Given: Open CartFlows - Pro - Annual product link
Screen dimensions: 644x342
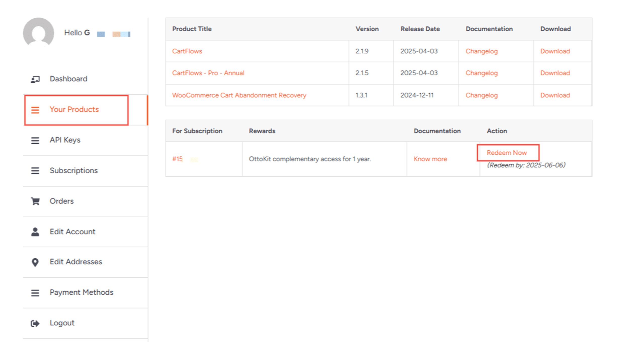Looking at the screenshot, I should pos(208,73).
